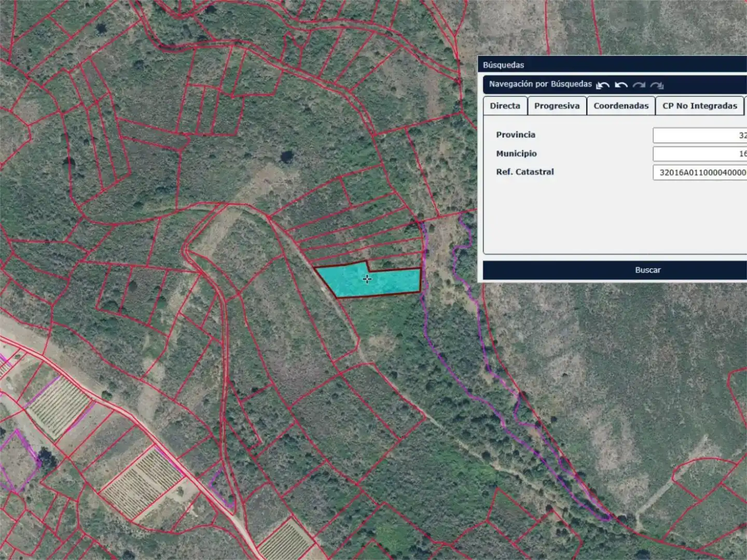Open the CP No Integradas tab
This screenshot has width=747, height=560.
[x=700, y=106]
